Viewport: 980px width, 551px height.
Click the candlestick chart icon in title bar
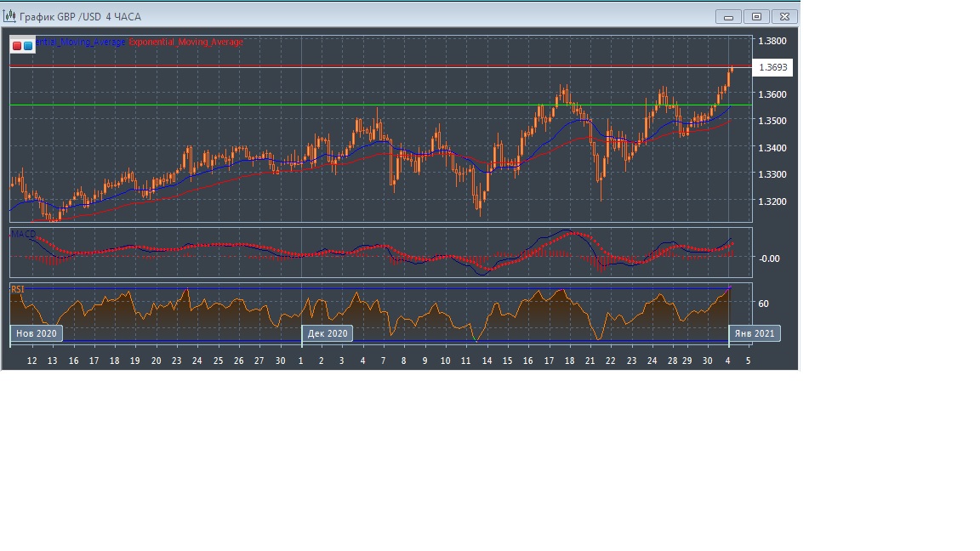click(x=9, y=16)
